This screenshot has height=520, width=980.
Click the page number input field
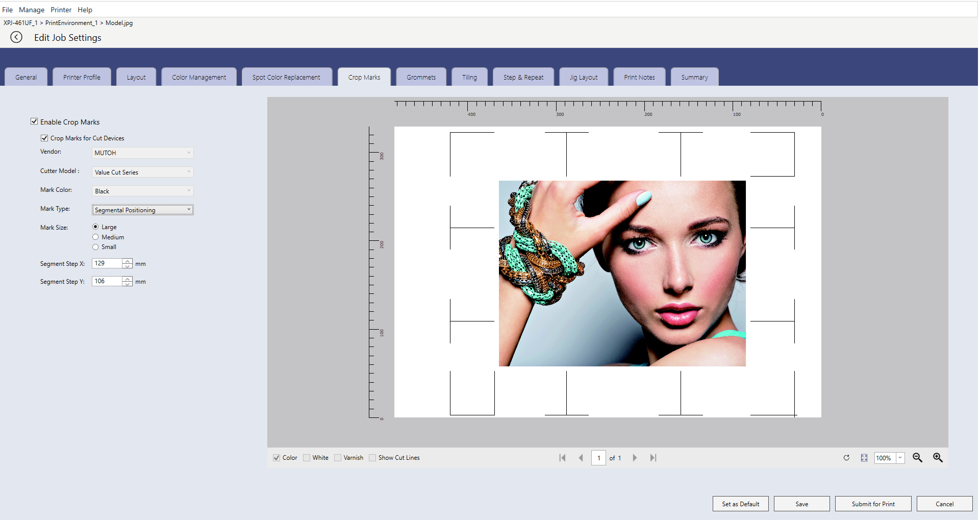click(598, 458)
